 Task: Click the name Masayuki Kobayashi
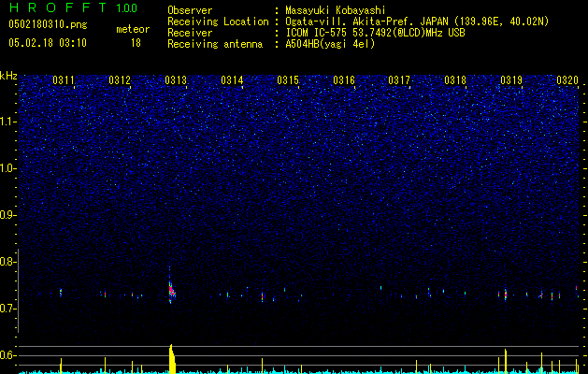pos(336,10)
